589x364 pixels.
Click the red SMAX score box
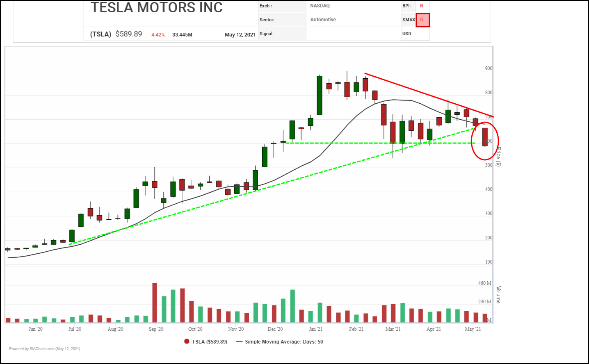422,20
